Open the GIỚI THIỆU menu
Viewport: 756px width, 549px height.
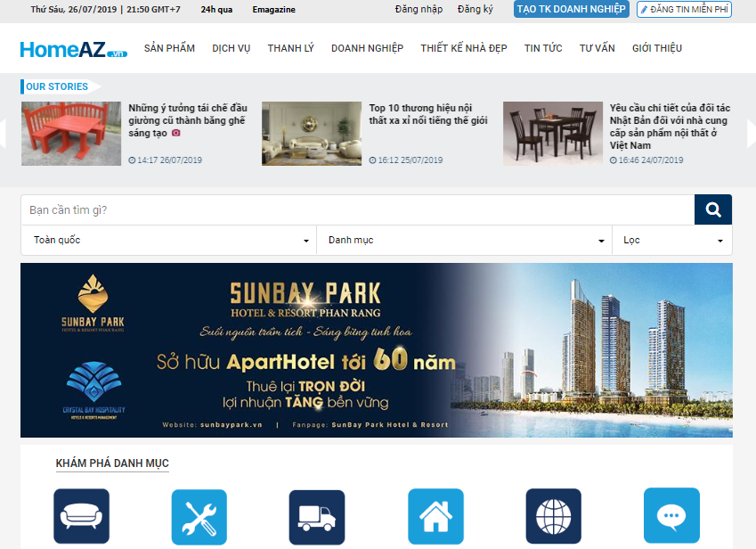(656, 48)
